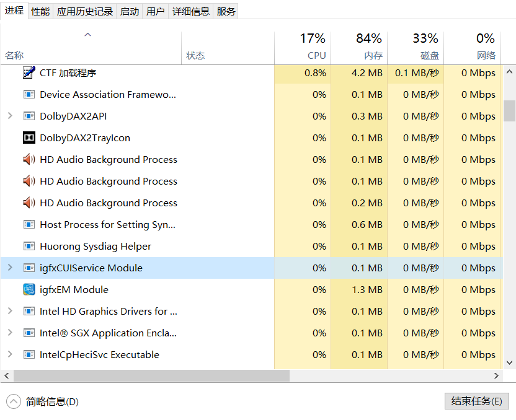The width and height of the screenshot is (516, 420).
Task: Select the igfxCUIService Module process name
Action: [91, 268]
